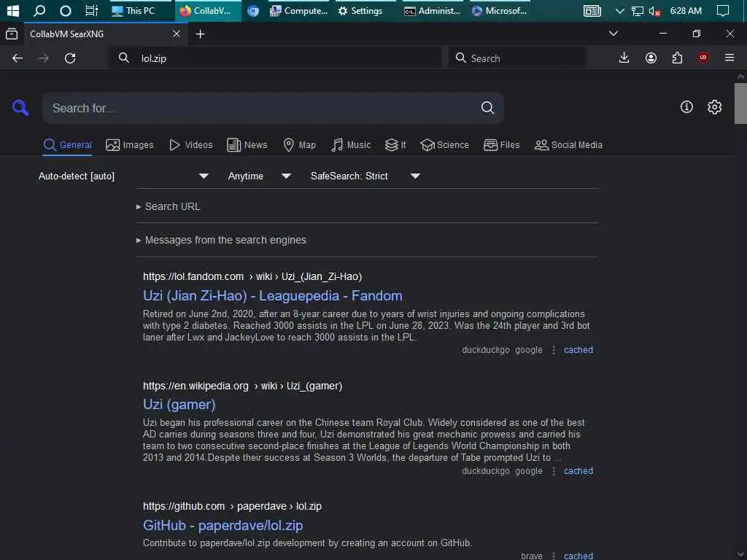Image resolution: width=747 pixels, height=560 pixels.
Task: Open Firefox downloads panel
Action: point(624,58)
